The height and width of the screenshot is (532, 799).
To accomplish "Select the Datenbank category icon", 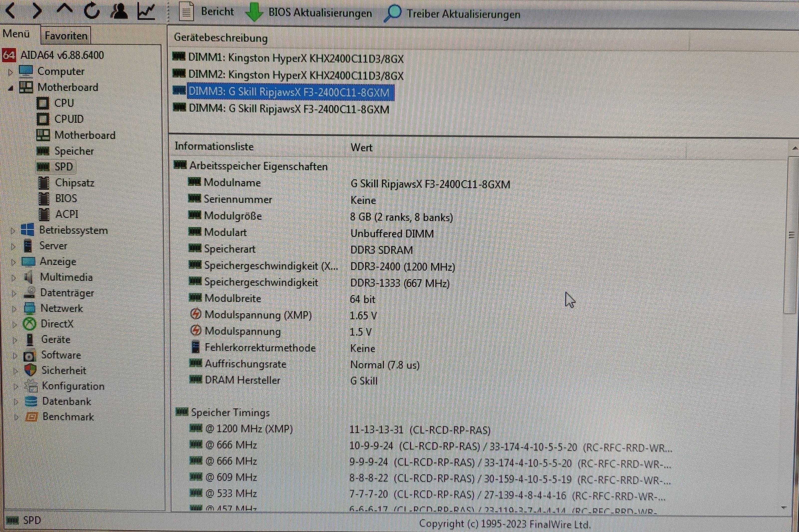I will tap(31, 401).
